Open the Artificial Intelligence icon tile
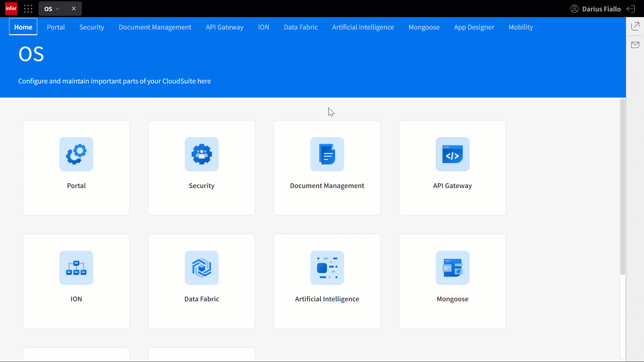 point(327,268)
